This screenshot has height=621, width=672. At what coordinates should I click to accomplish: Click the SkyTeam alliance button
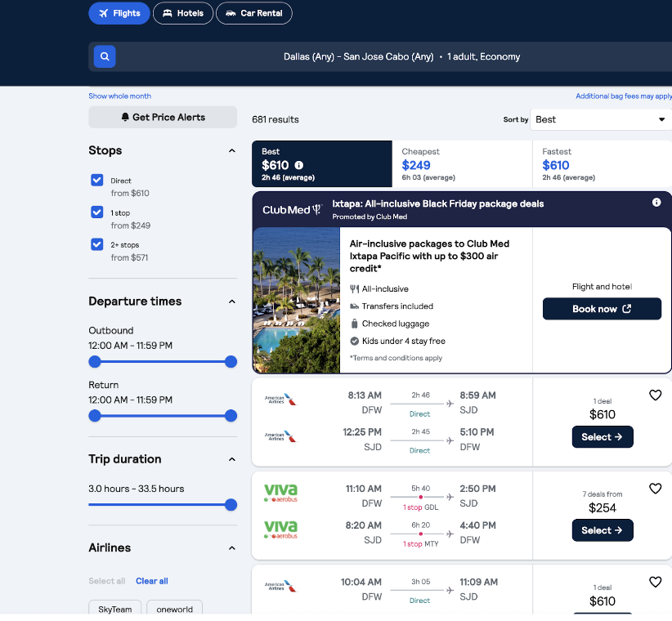tap(114, 609)
